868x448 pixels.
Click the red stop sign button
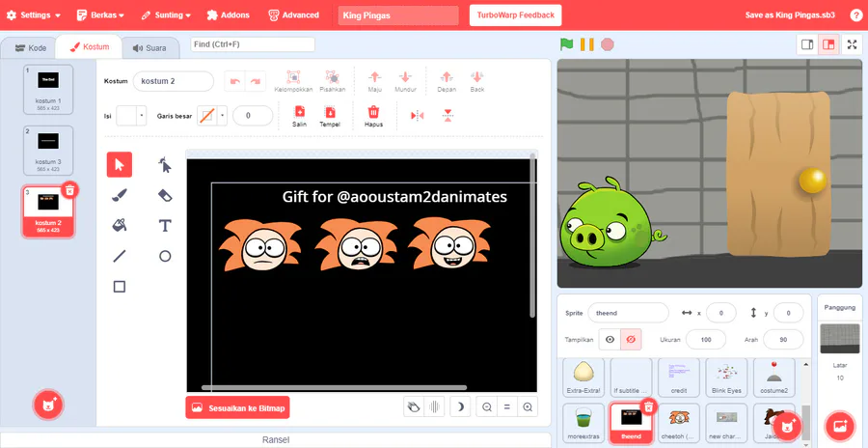(x=608, y=44)
